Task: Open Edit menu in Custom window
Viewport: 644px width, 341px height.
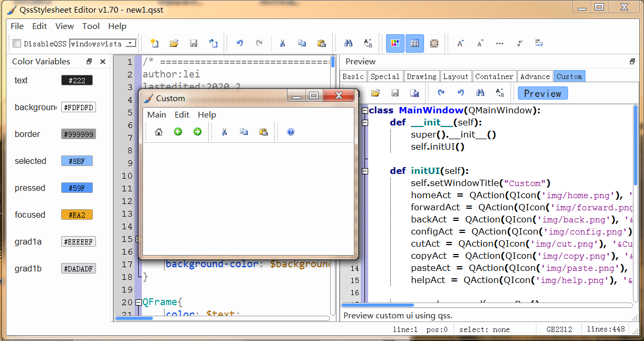Action: tap(182, 115)
